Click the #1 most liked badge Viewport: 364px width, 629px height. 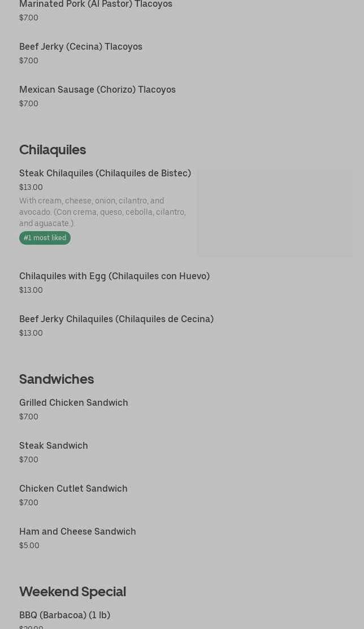[45, 238]
